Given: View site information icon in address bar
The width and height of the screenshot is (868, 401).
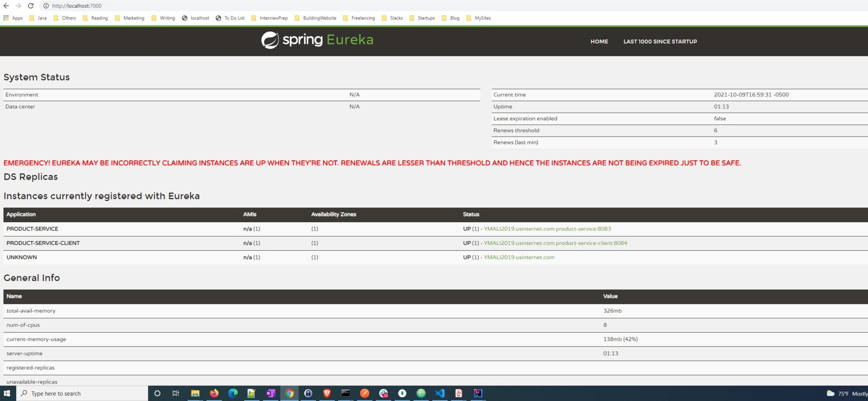Looking at the screenshot, I should point(46,6).
